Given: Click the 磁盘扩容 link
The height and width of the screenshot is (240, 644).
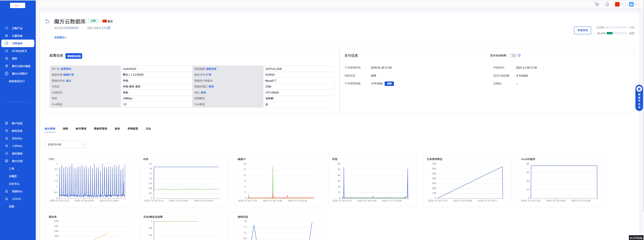Looking at the screenshot, I should (69, 75).
